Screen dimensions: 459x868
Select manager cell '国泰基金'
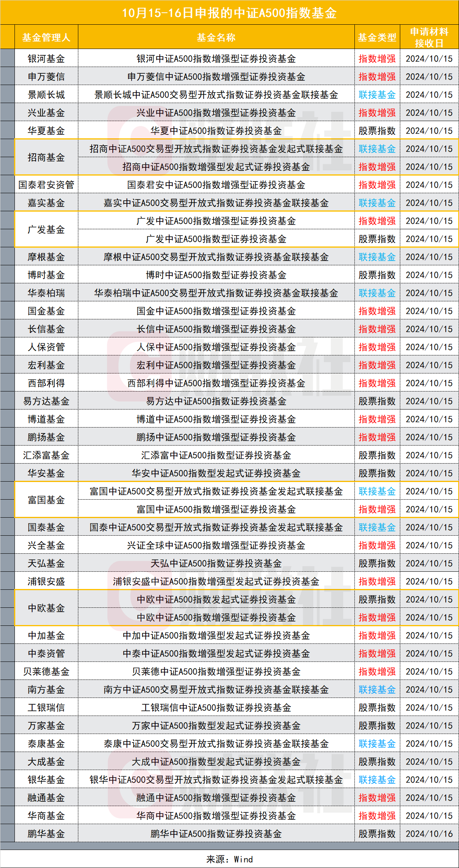46,527
